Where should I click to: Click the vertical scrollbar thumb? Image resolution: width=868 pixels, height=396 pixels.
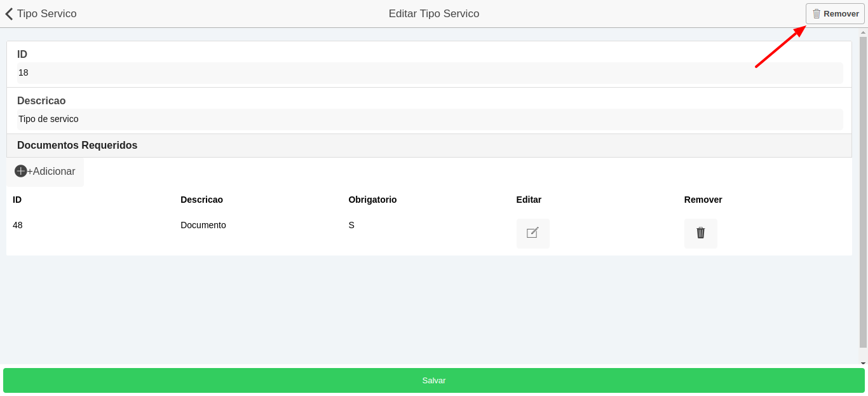click(863, 191)
